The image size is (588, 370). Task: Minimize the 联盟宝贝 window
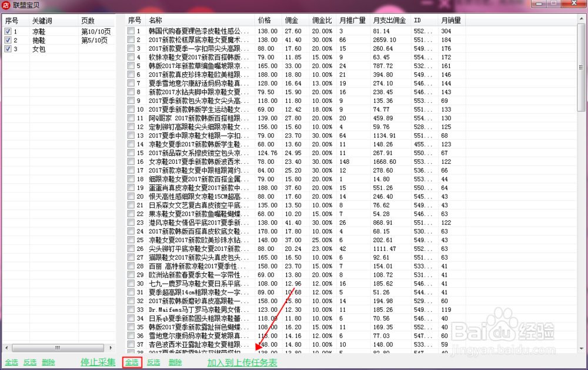539,4
